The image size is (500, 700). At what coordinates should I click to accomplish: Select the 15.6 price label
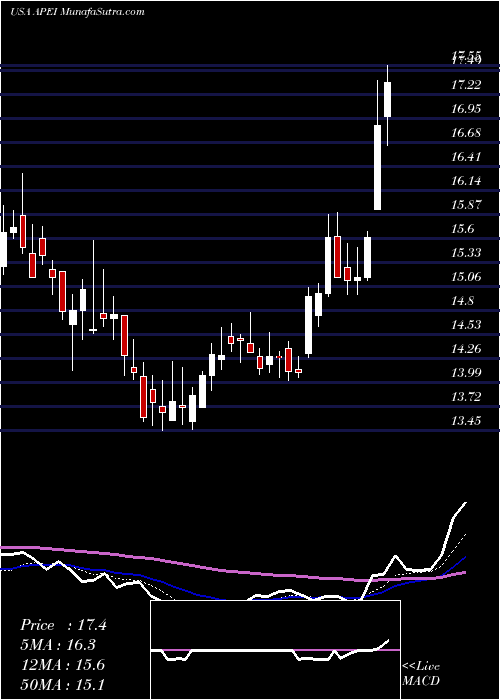pyautogui.click(x=463, y=229)
